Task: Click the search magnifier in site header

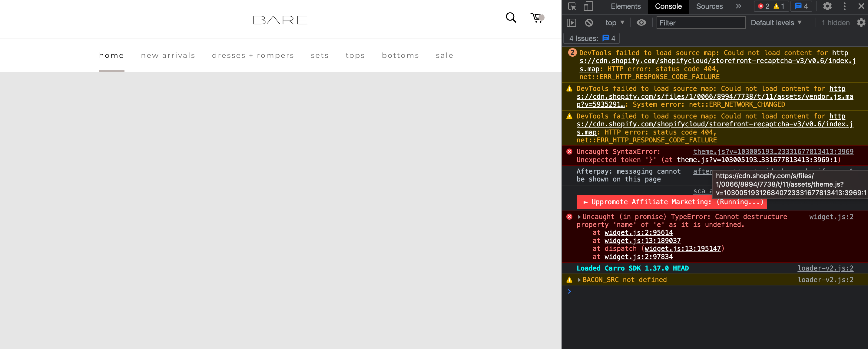Action: pyautogui.click(x=511, y=18)
